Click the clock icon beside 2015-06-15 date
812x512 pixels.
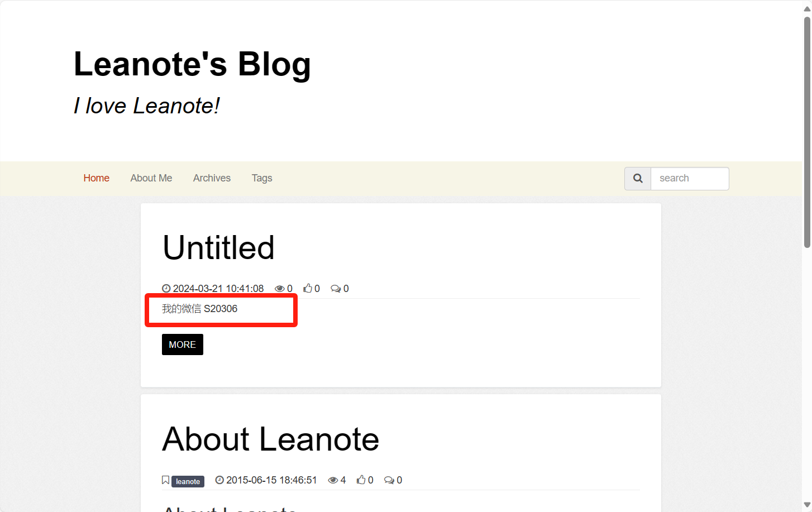219,480
